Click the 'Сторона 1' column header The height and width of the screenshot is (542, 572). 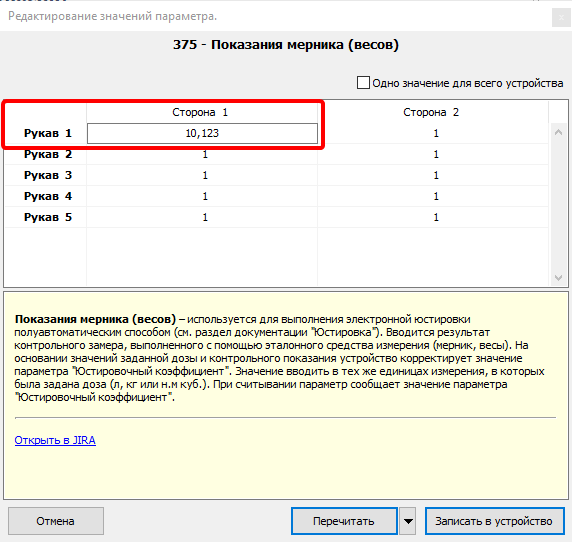(202, 112)
